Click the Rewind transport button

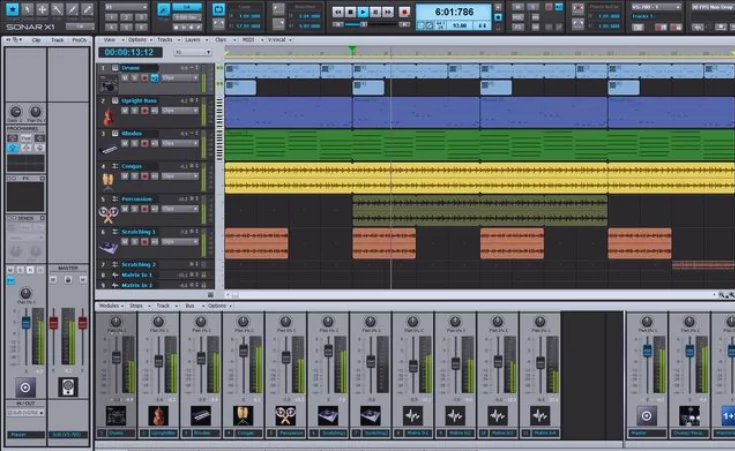pyautogui.click(x=338, y=12)
